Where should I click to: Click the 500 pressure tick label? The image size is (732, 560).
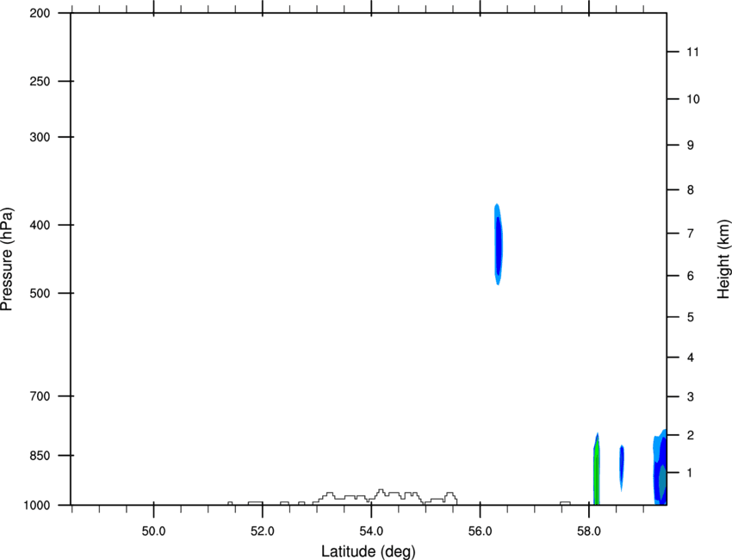(x=40, y=293)
